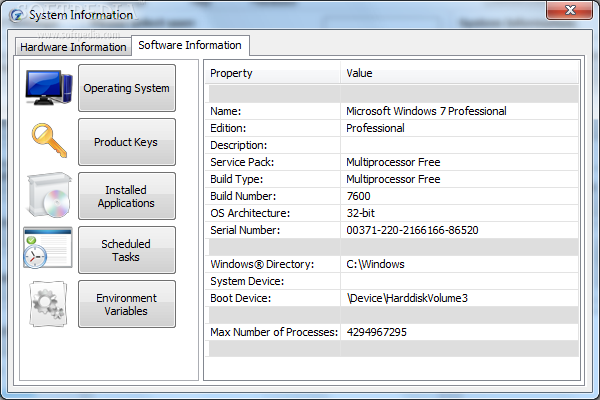Viewport: 600px width, 400px height.
Task: Close the System Information window
Action: tap(569, 10)
